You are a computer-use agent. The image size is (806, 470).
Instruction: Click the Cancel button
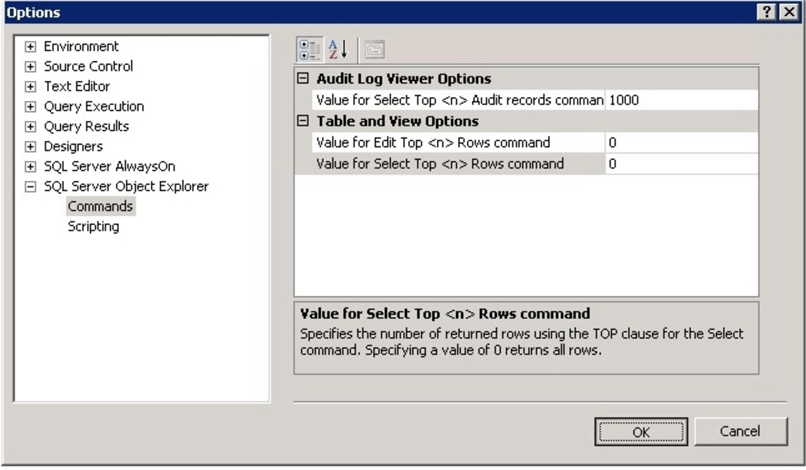click(740, 431)
